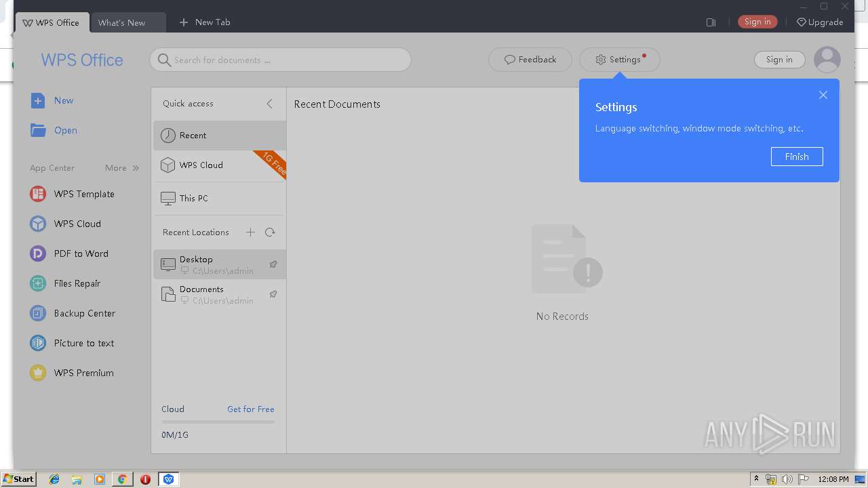The image size is (868, 488).
Task: Pin the Desktop location
Action: coord(273,264)
